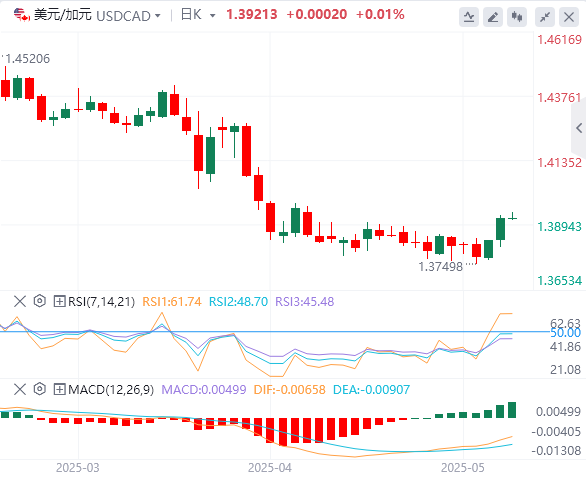
Task: Click the candlestick chart style icon
Action: coord(517,17)
